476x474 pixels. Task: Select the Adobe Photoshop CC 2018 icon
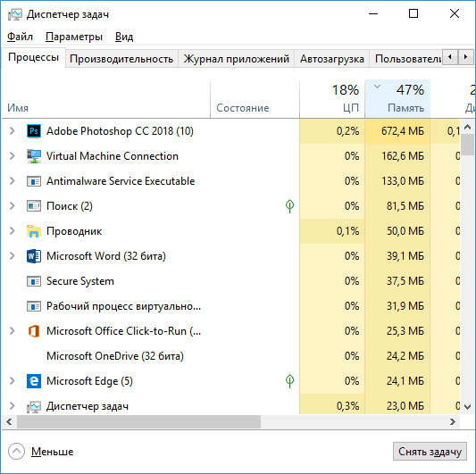click(x=34, y=131)
